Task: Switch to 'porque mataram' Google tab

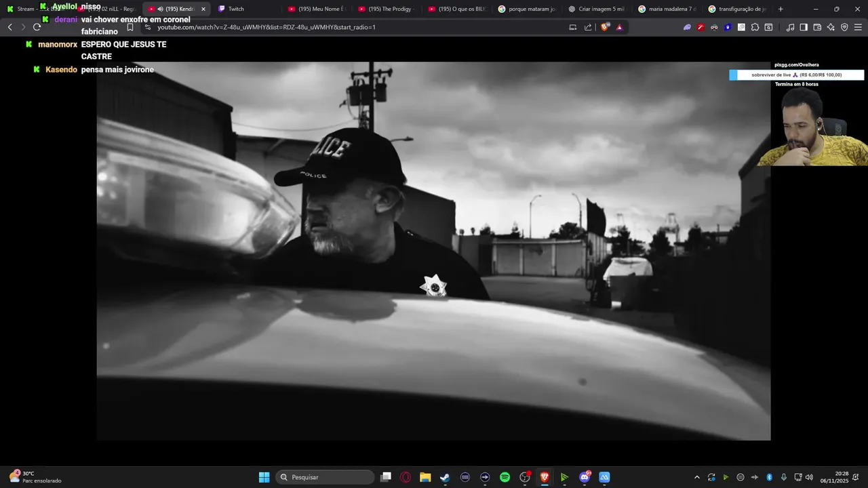Action: [x=527, y=9]
